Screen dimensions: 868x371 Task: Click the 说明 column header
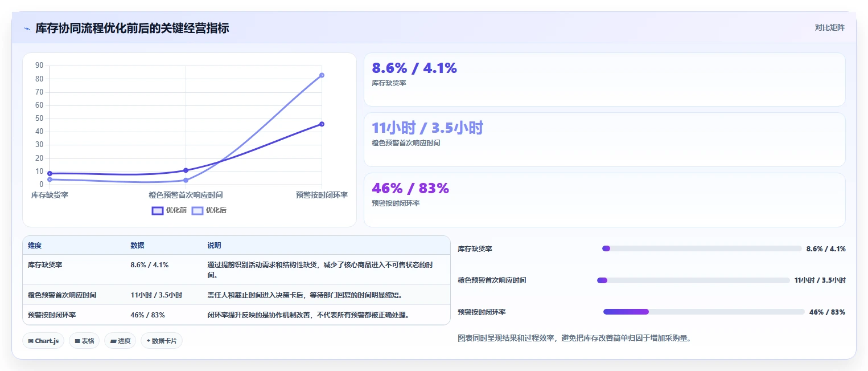[x=214, y=246]
